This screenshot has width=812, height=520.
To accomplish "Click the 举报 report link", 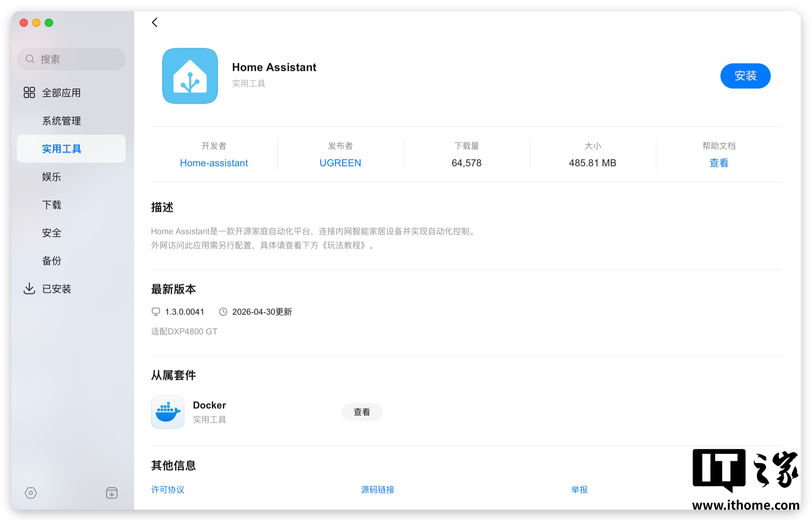I will click(579, 490).
